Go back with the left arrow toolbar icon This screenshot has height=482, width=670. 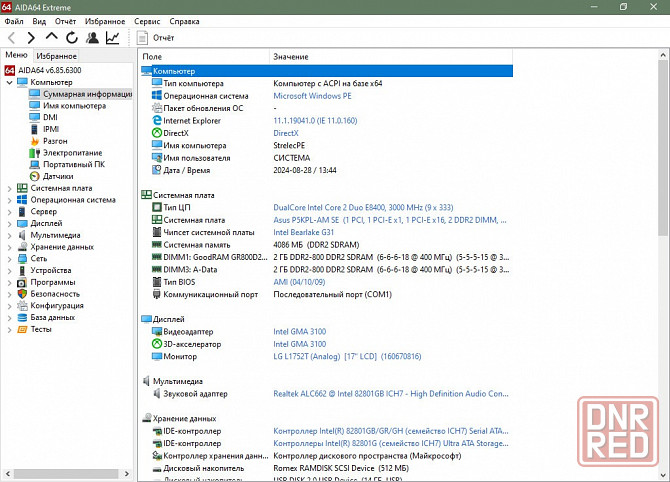pyautogui.click(x=12, y=38)
